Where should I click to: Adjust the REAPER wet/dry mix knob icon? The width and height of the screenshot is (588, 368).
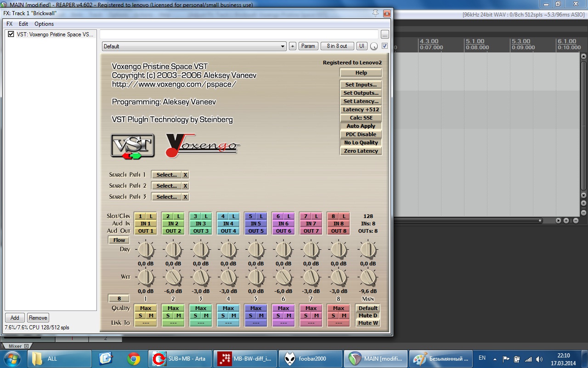coord(374,46)
